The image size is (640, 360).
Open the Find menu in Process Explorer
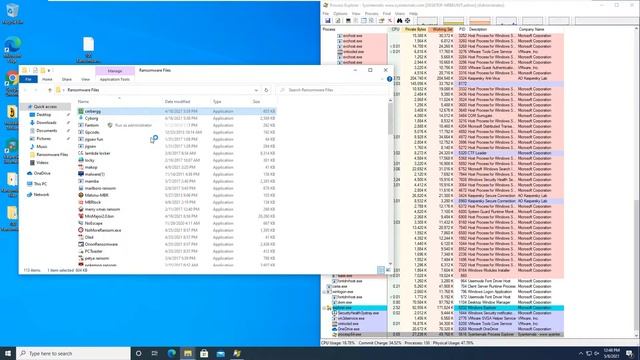(387, 13)
